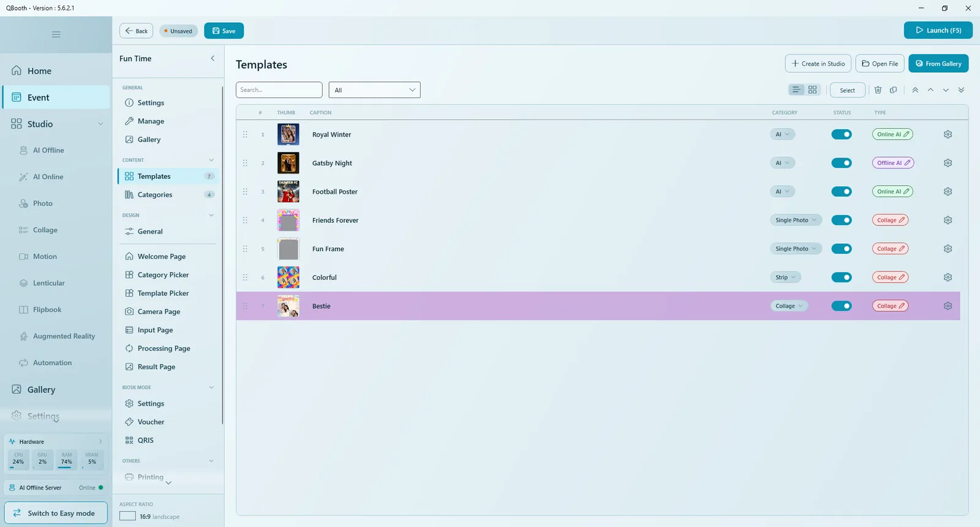The width and height of the screenshot is (980, 527).
Task: Move template up one position
Action: pos(930,90)
